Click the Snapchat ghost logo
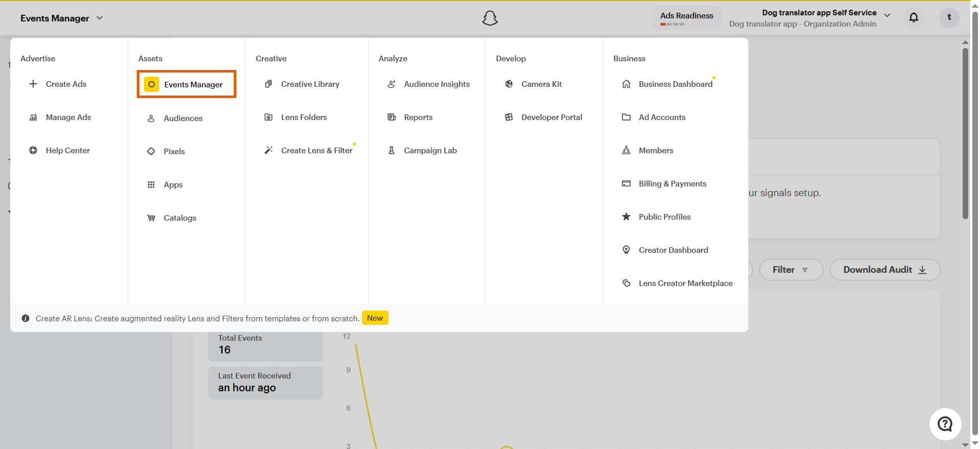 [490, 18]
